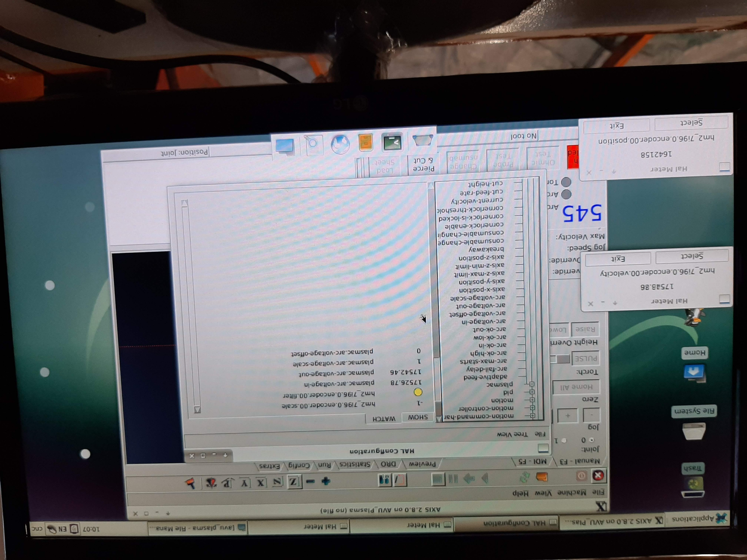Click Exit in encoder.00.position Hal Meter
Image resolution: width=747 pixels, height=560 pixels.
tap(617, 126)
